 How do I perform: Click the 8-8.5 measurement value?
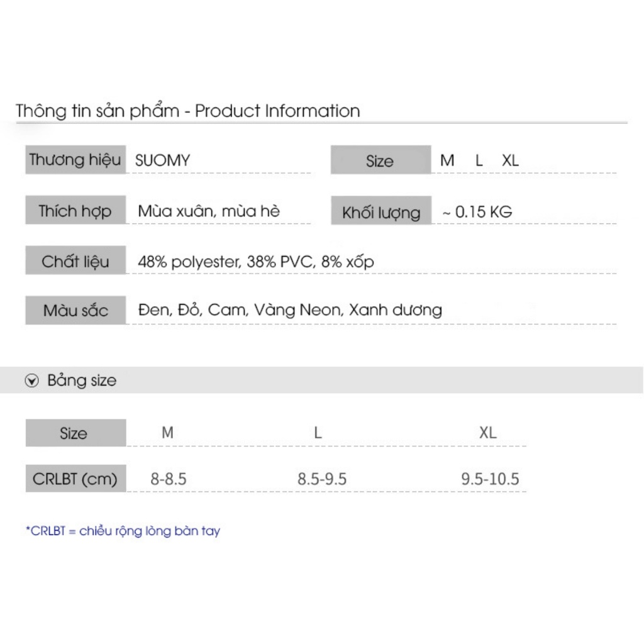coord(169,479)
